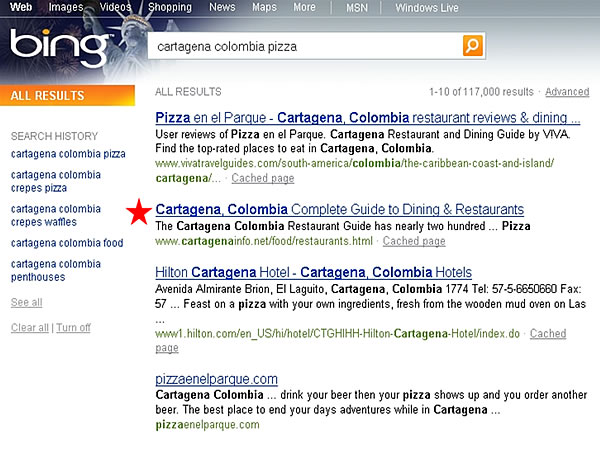The image size is (600, 450).
Task: Open Advanced search options
Action: pyautogui.click(x=566, y=92)
